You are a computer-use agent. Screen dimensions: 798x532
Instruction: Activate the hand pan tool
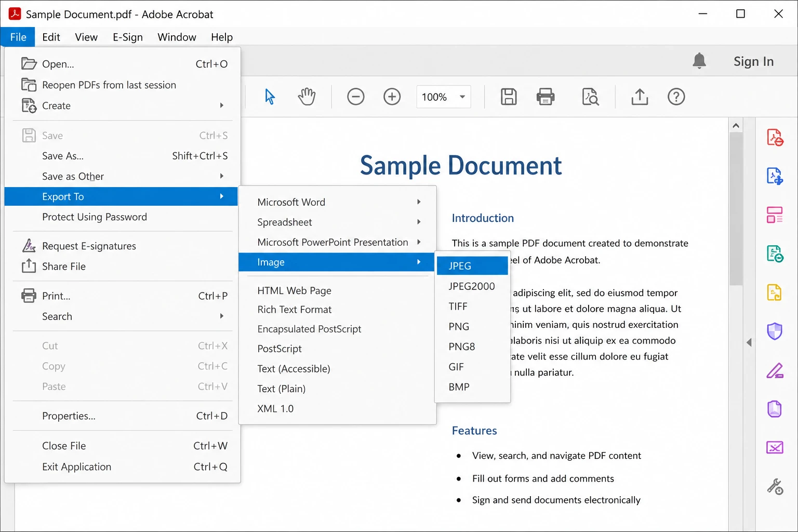click(307, 97)
